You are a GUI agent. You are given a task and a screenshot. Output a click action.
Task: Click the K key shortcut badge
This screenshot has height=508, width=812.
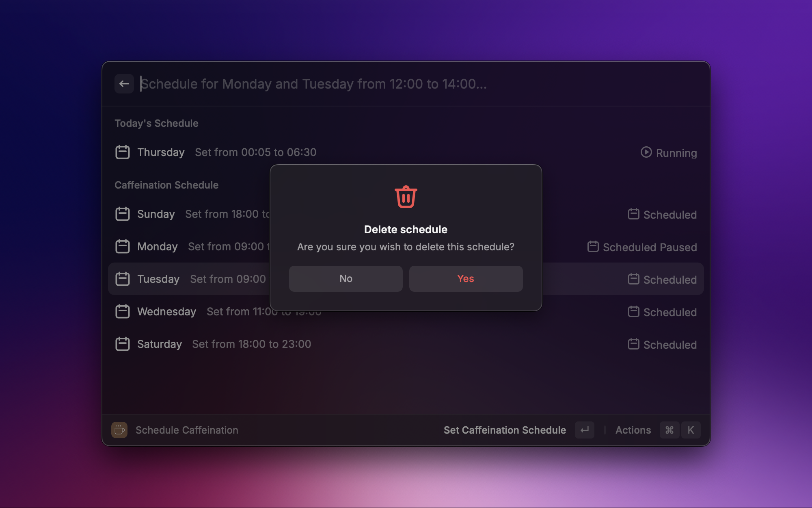pos(691,430)
